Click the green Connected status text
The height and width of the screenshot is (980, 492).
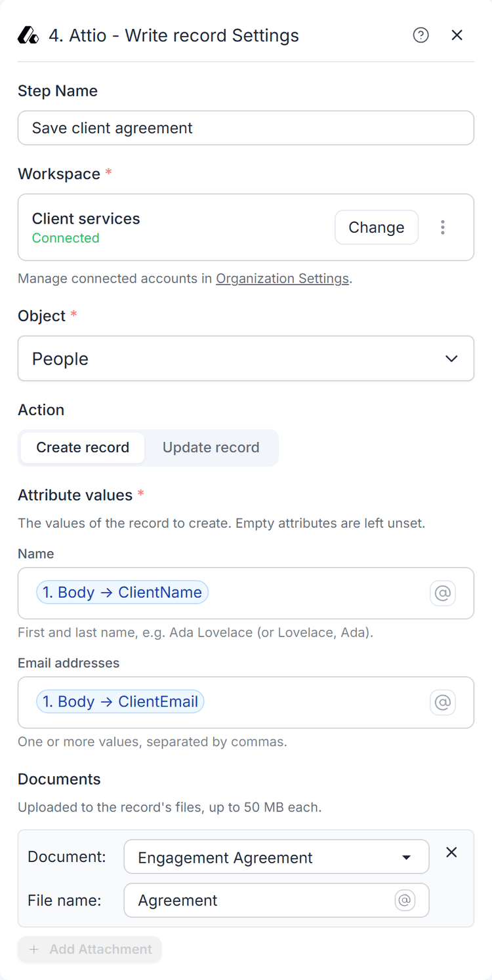coord(66,238)
